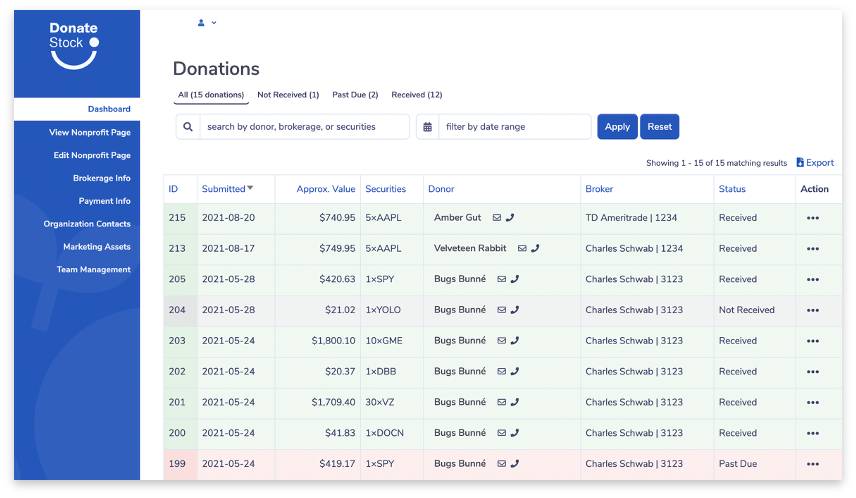Select the Not Received (1) tab
The image size is (856, 498).
pyautogui.click(x=288, y=94)
